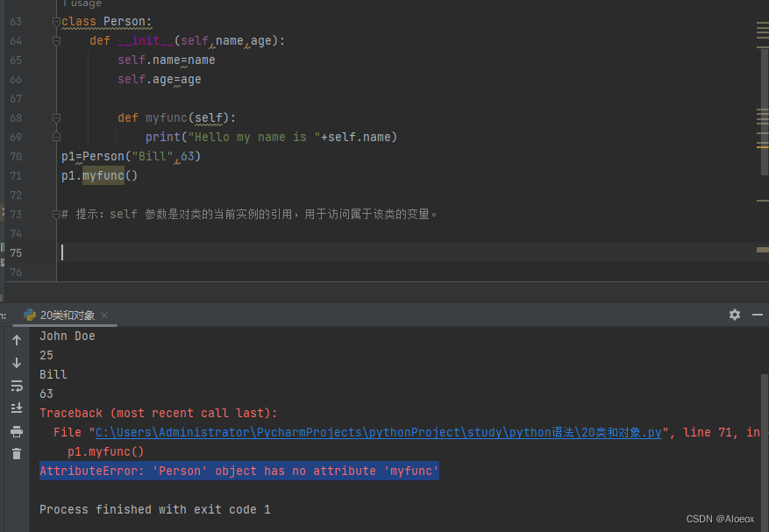
Task: Collapse the myfunc method fold arrow
Action: 56,117
